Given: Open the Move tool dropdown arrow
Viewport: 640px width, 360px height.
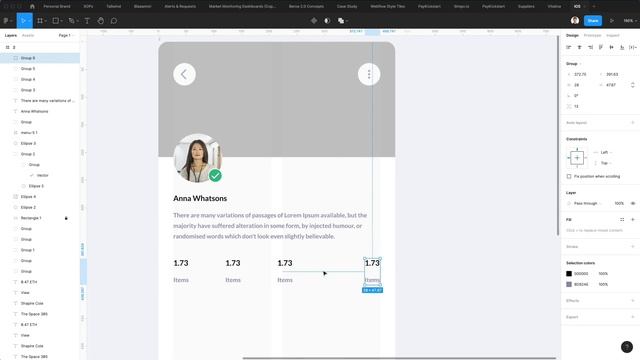Looking at the screenshot, I should tap(29, 20).
